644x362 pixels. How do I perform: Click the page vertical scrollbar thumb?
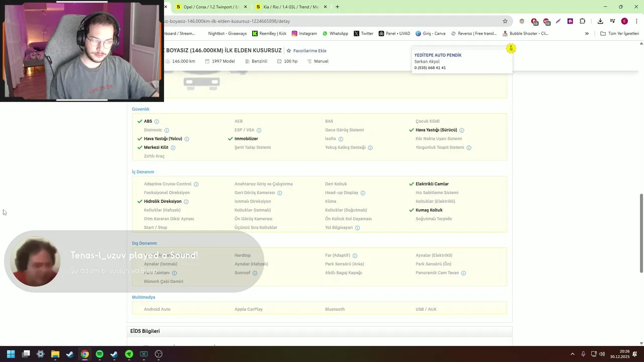641,233
